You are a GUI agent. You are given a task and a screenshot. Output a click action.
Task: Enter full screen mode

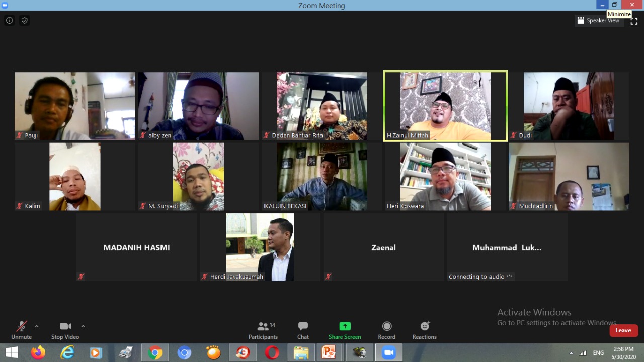pyautogui.click(x=634, y=21)
